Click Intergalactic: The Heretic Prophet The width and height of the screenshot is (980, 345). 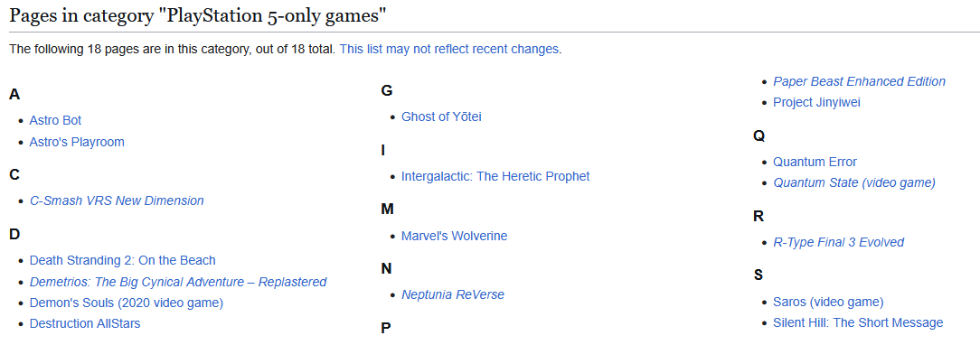[x=495, y=176]
